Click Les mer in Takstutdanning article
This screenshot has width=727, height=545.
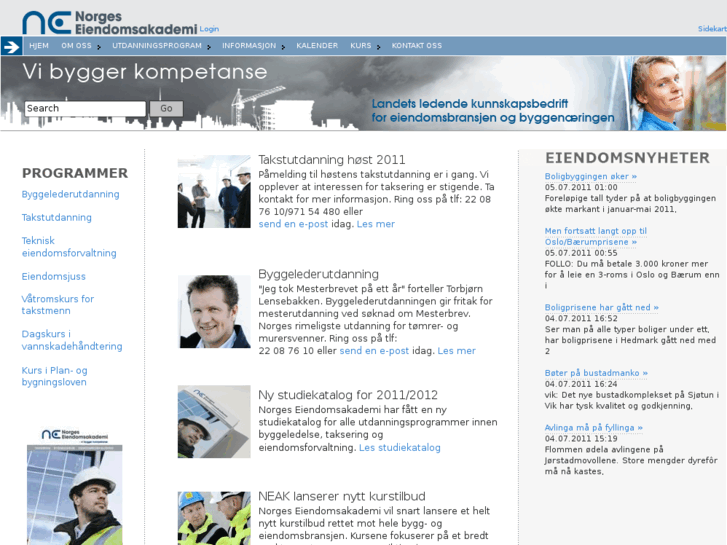376,224
